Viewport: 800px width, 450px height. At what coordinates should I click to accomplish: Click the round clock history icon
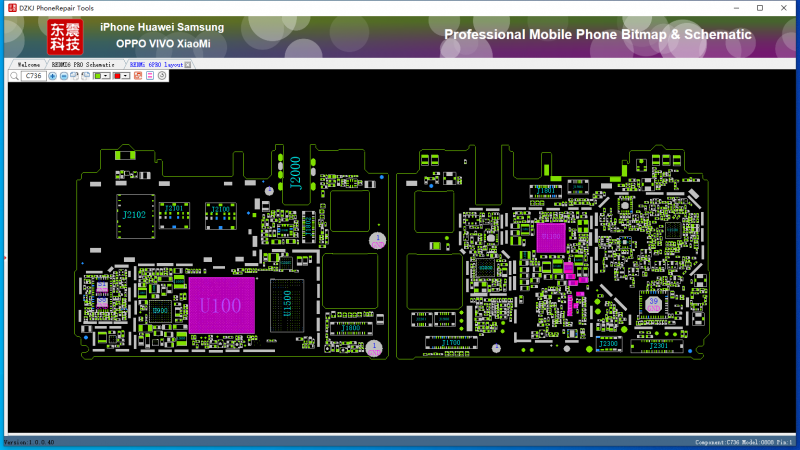(162, 76)
